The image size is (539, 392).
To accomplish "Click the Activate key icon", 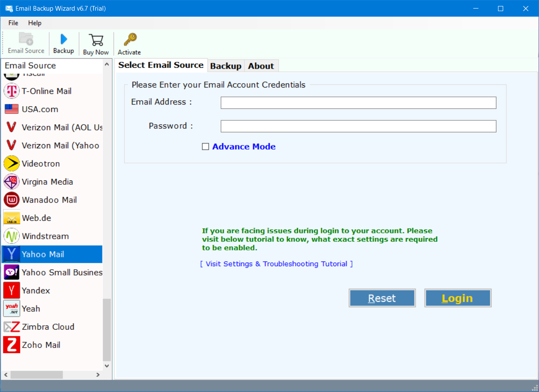I will pyautogui.click(x=130, y=40).
